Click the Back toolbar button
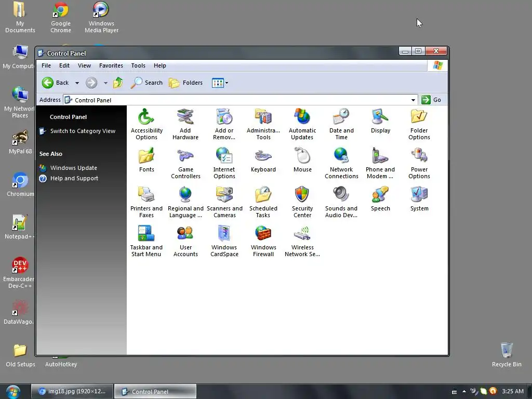The width and height of the screenshot is (532, 399). 55,83
